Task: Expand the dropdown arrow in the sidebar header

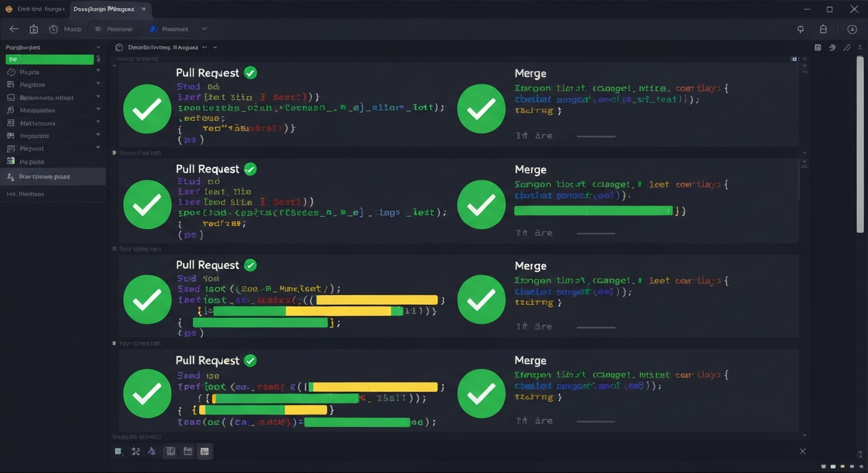Action: 98,47
